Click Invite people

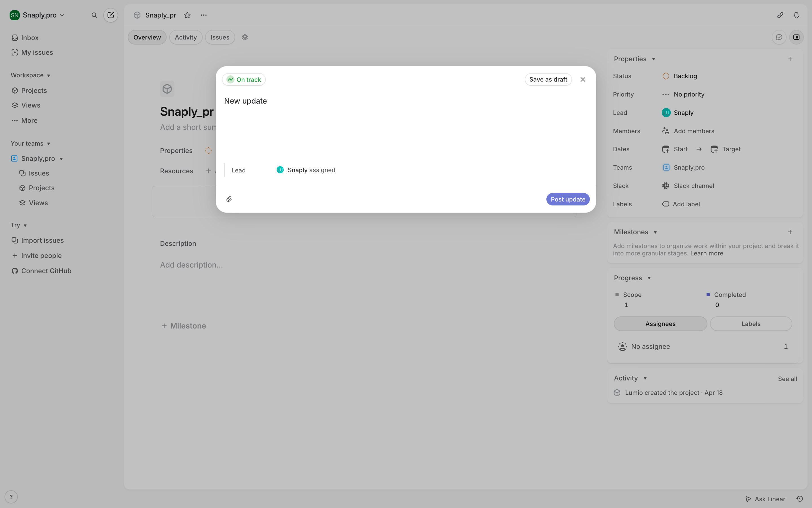click(37, 256)
